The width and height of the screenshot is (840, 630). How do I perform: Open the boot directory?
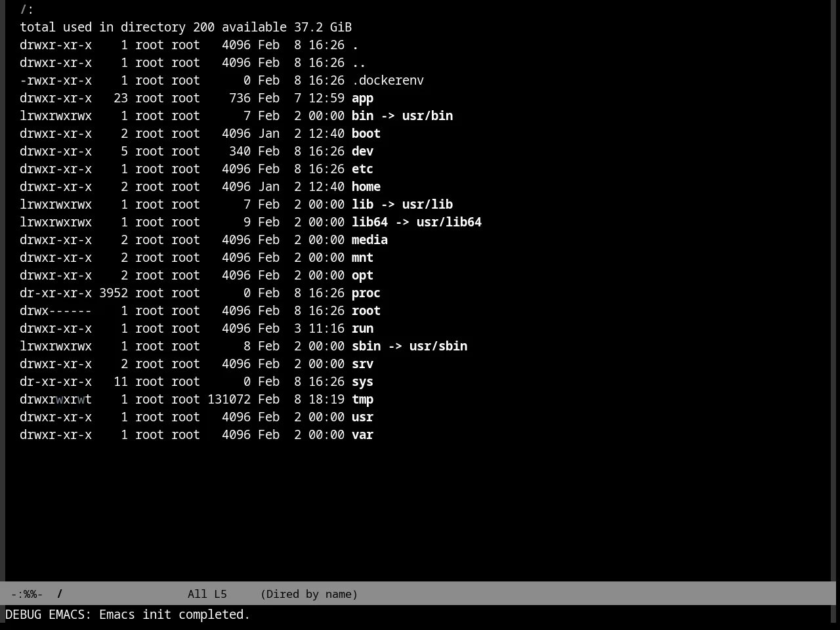pyautogui.click(x=366, y=134)
